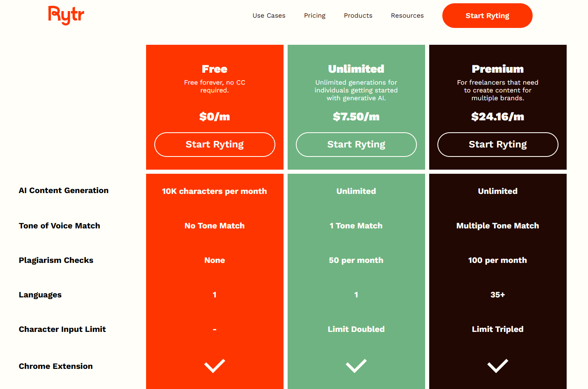The width and height of the screenshot is (588, 389).
Task: Click the Chrome Extension checkmark in Free plan
Action: tap(215, 366)
